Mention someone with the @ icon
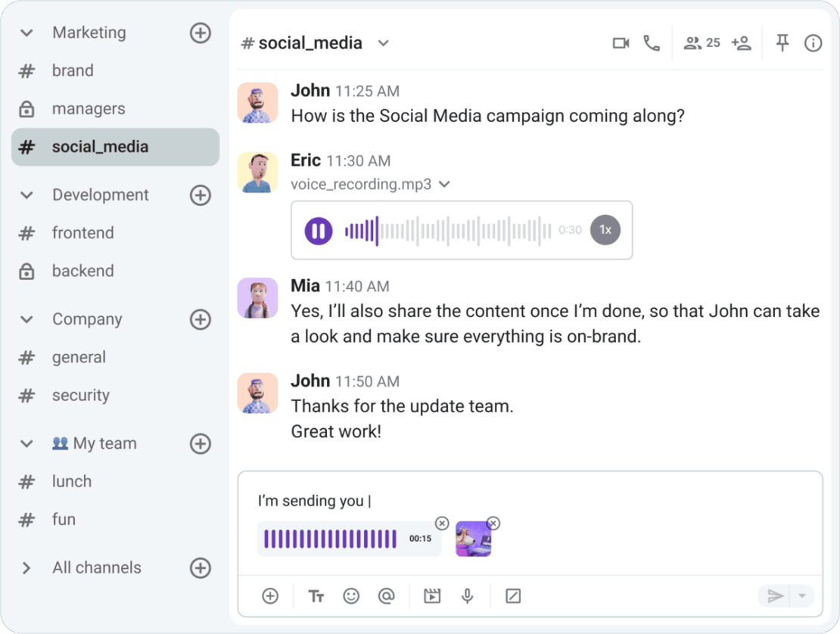The width and height of the screenshot is (840, 634). tap(387, 595)
